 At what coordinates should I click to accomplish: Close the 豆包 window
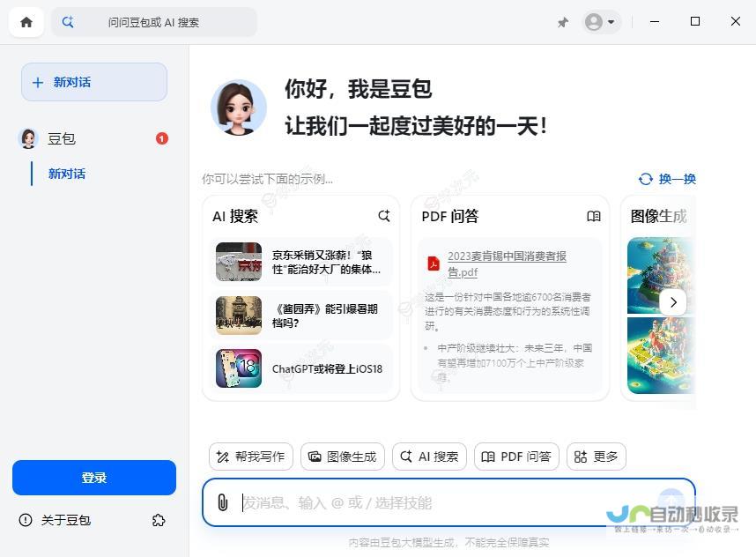735,22
